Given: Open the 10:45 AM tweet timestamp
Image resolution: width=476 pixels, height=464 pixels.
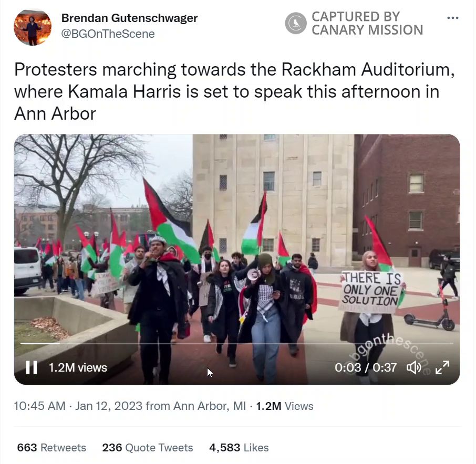Looking at the screenshot, I should point(40,406).
